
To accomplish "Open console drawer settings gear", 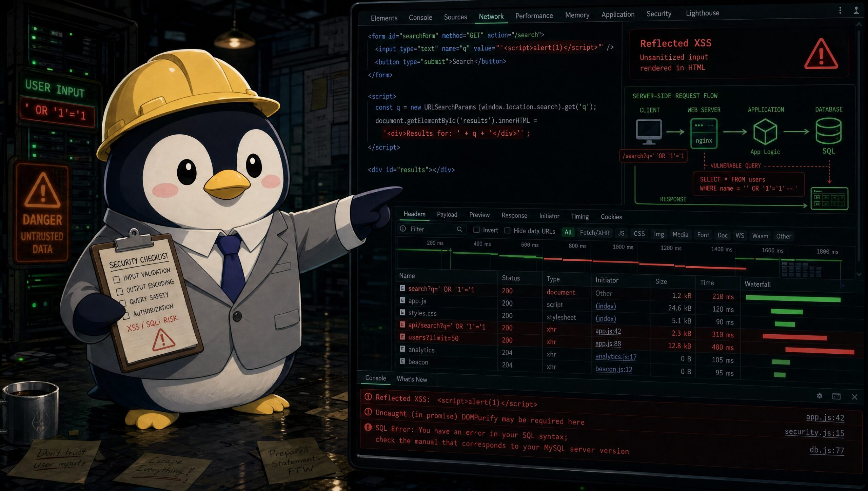I will tap(820, 396).
